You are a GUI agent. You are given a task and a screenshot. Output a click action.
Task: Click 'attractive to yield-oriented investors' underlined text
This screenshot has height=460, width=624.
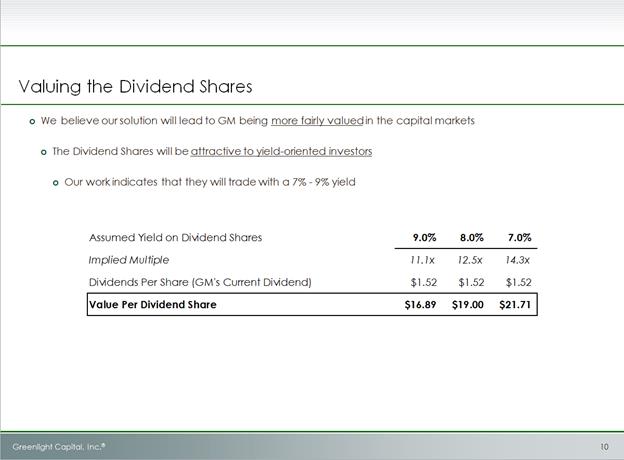(281, 152)
